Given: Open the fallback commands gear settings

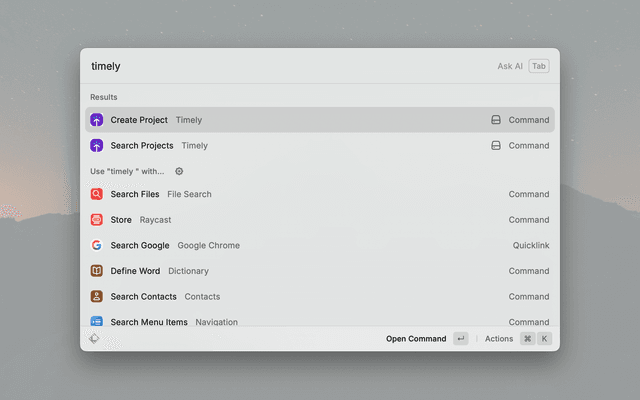Looking at the screenshot, I should pyautogui.click(x=179, y=171).
